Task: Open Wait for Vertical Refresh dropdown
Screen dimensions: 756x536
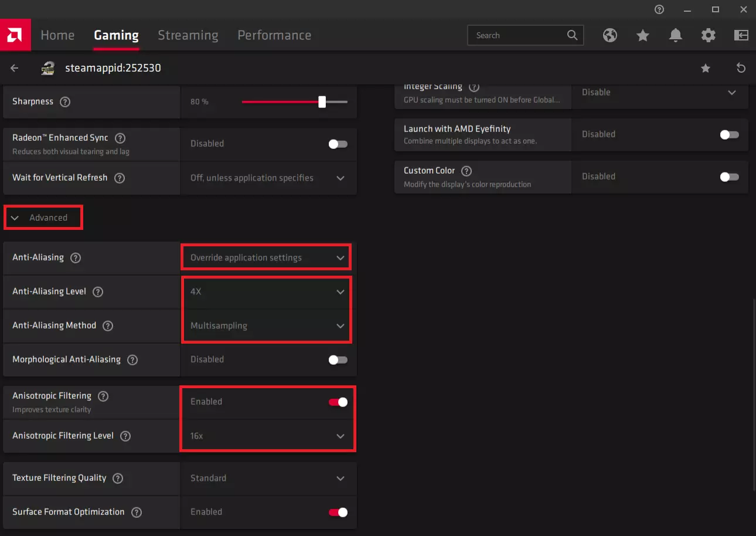Action: [268, 178]
